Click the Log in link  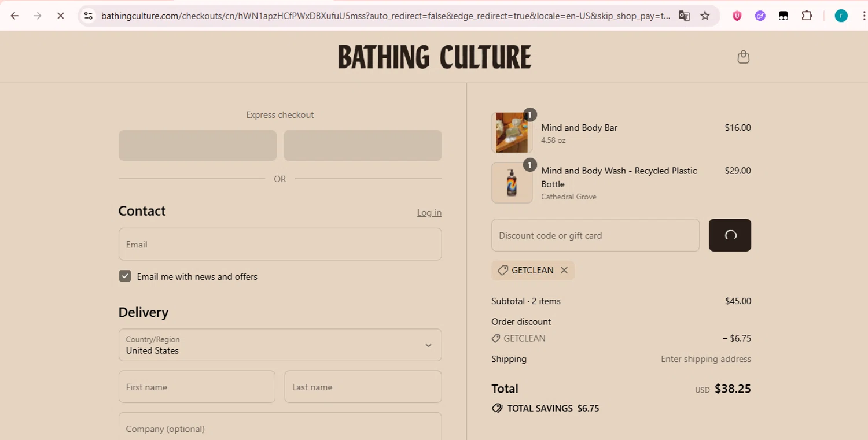(x=429, y=213)
